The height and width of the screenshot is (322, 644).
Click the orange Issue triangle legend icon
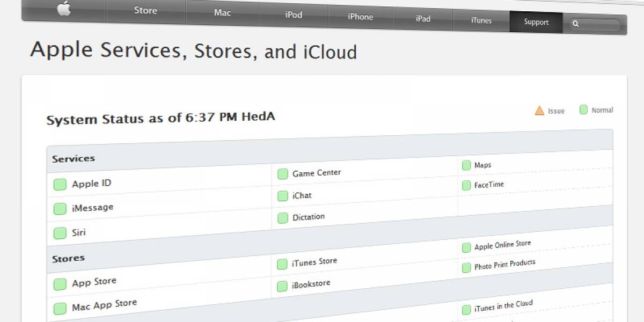539,111
